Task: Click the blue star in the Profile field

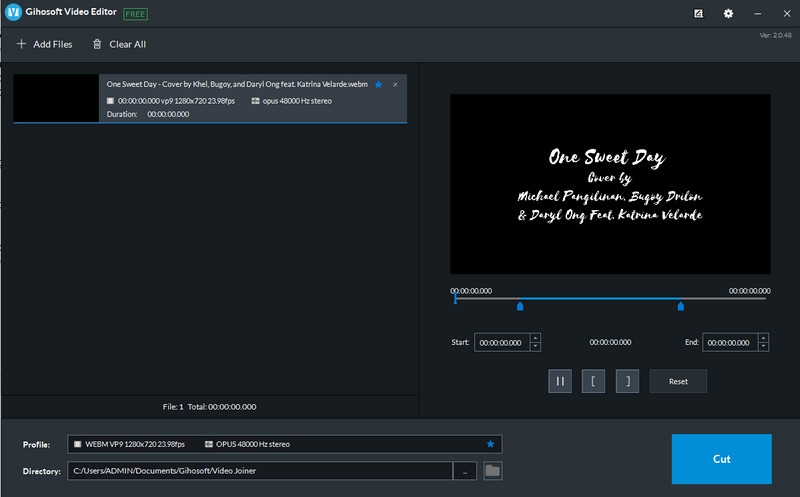Action: tap(490, 443)
